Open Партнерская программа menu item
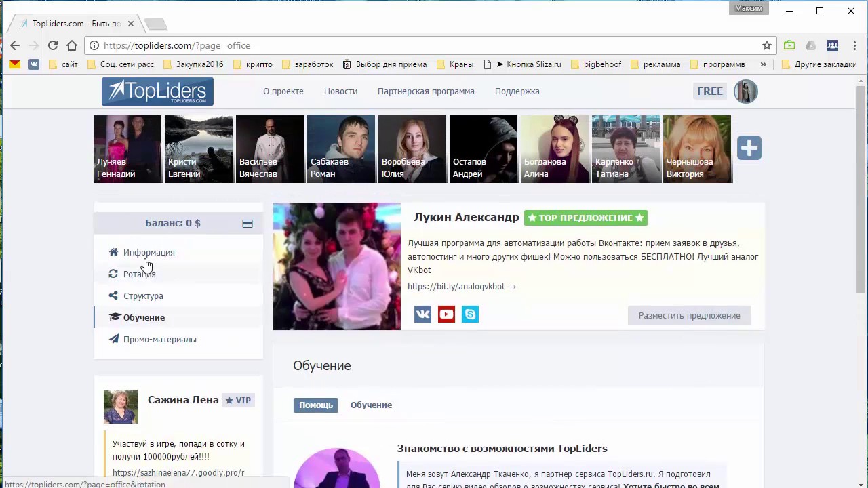Screen dimensions: 868x488 click(x=426, y=91)
